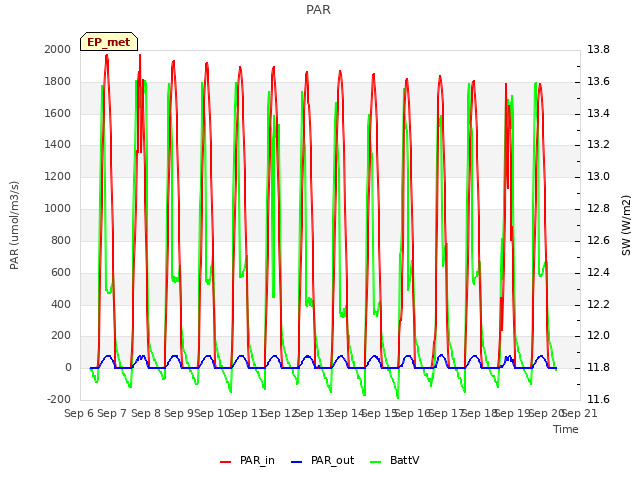Click the 12.4 right axis tick value
The height and width of the screenshot is (480, 640).
coord(598,273)
